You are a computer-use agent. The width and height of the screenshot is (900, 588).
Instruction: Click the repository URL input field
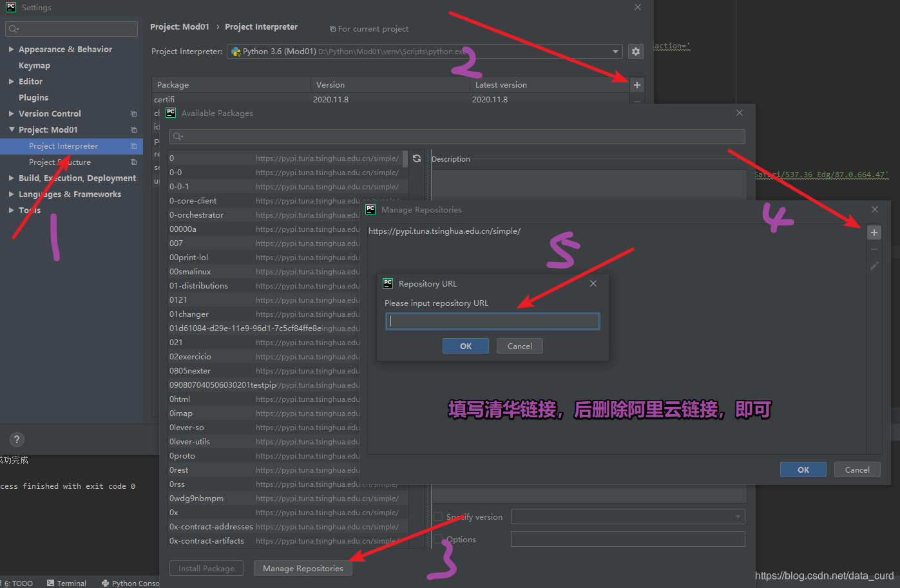pyautogui.click(x=493, y=321)
